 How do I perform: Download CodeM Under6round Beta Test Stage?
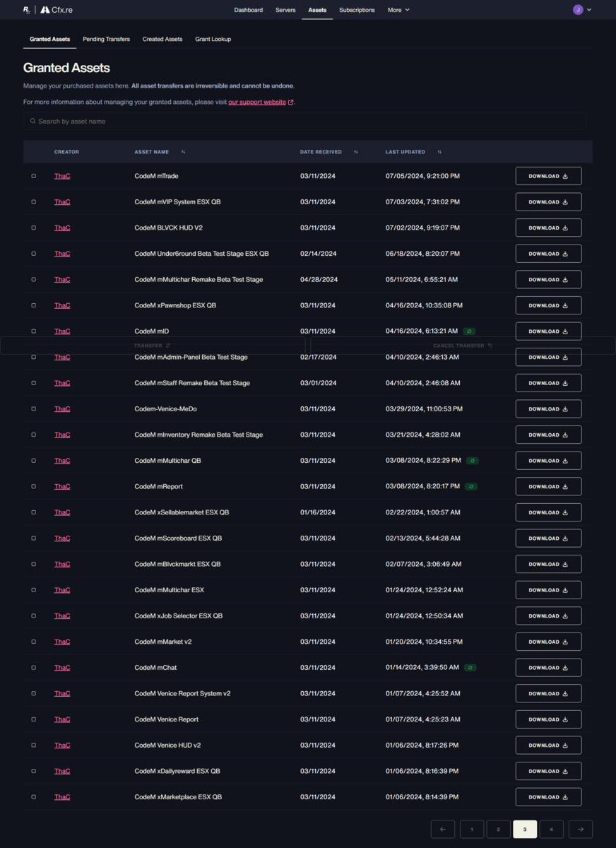[548, 254]
